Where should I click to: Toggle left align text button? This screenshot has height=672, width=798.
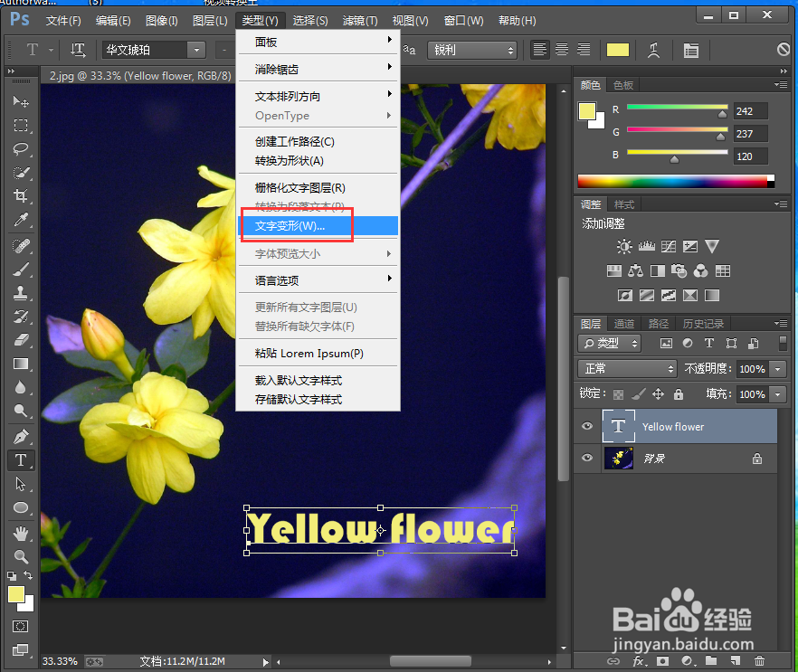click(539, 50)
